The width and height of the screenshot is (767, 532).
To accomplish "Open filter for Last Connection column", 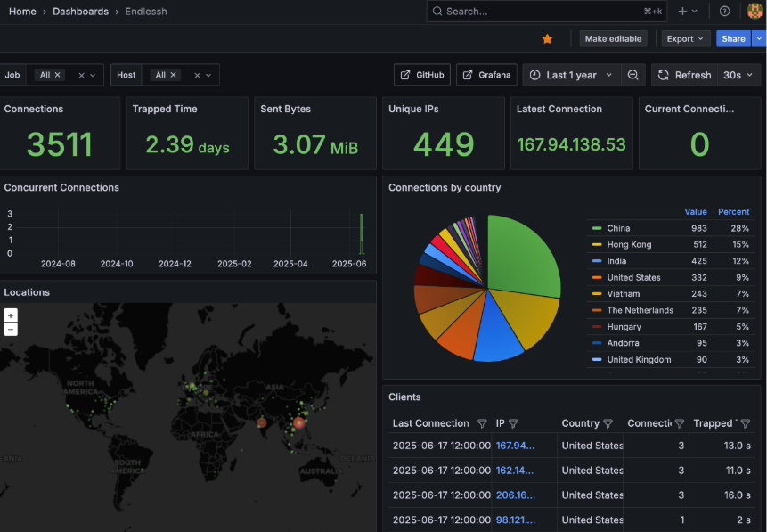I will pyautogui.click(x=482, y=424).
